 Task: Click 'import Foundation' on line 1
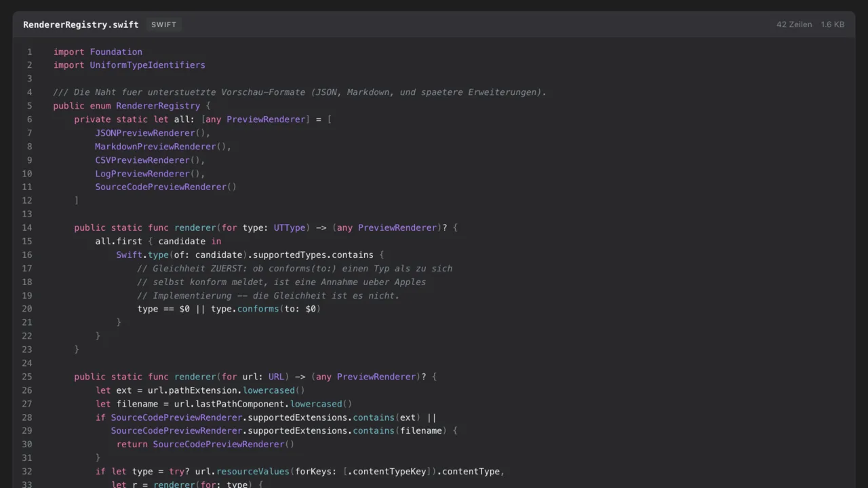(98, 52)
